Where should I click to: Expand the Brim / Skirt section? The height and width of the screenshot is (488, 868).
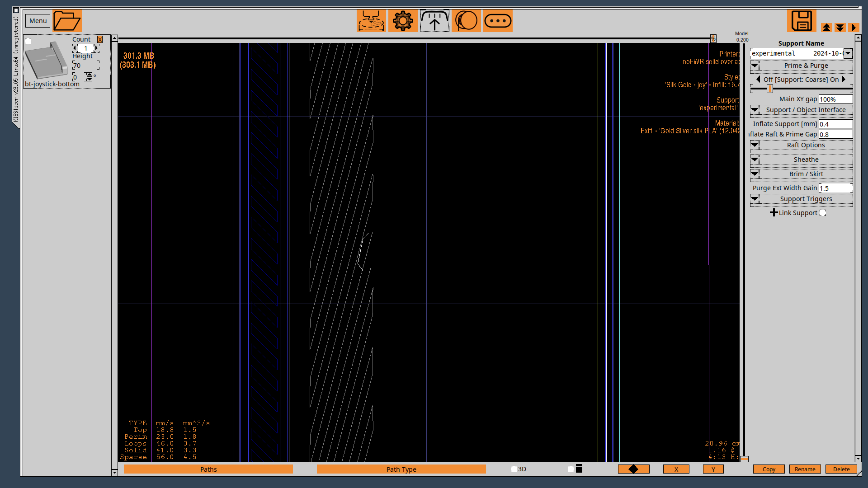[x=801, y=174]
